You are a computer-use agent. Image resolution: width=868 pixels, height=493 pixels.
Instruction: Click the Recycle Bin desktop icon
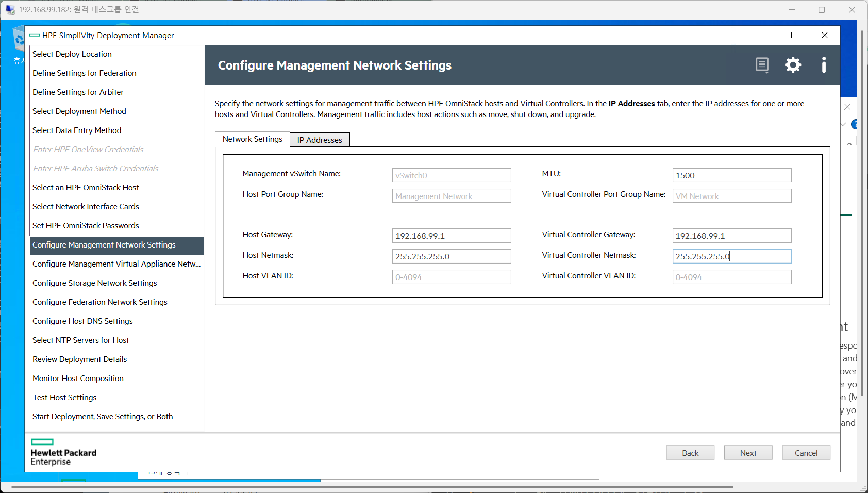click(19, 45)
